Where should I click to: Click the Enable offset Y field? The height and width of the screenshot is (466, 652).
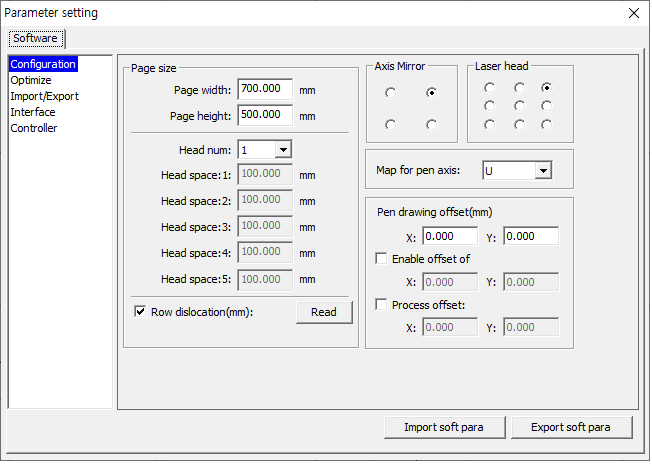click(531, 282)
